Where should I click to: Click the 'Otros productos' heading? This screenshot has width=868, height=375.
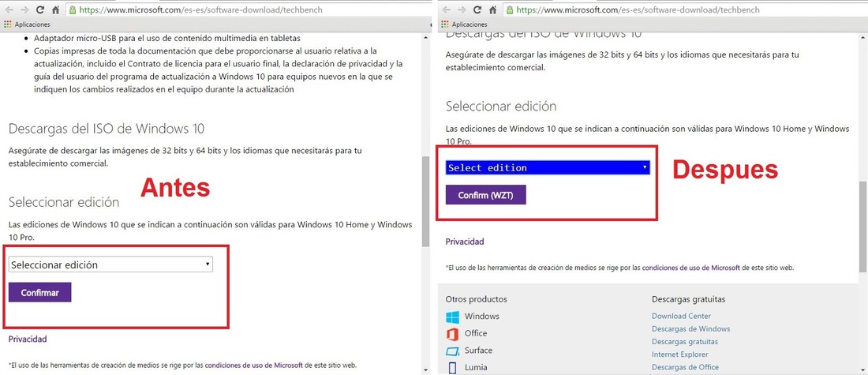pos(476,299)
